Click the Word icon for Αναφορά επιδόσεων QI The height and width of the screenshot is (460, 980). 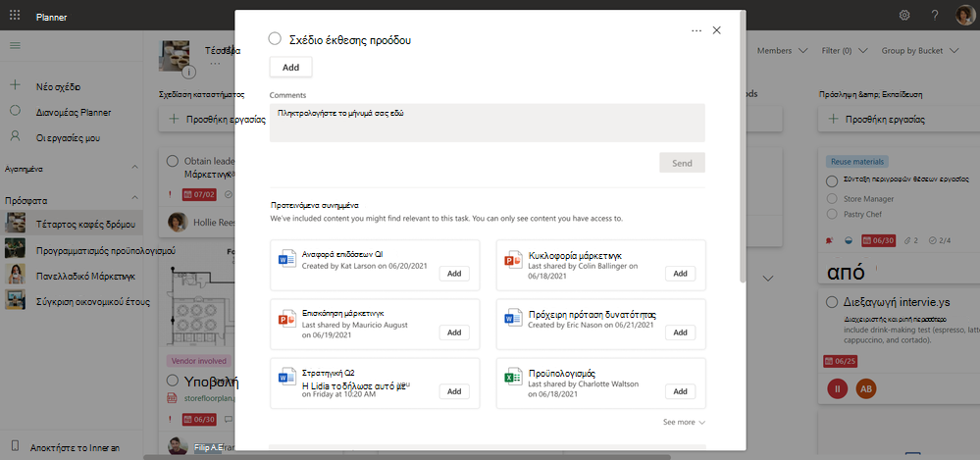pyautogui.click(x=286, y=258)
